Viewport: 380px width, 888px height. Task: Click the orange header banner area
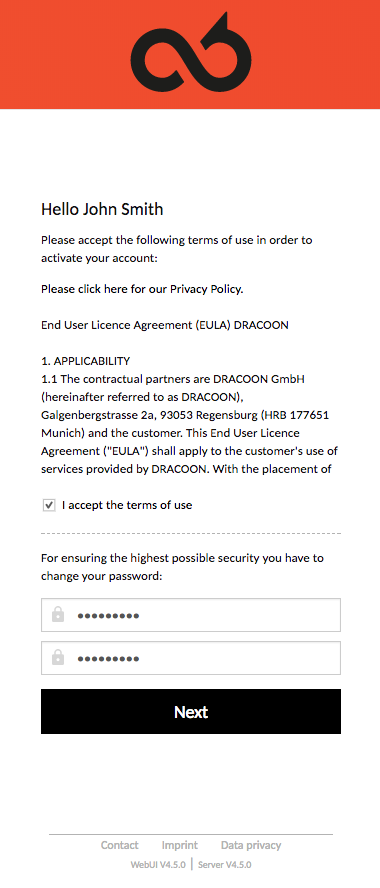(190, 54)
